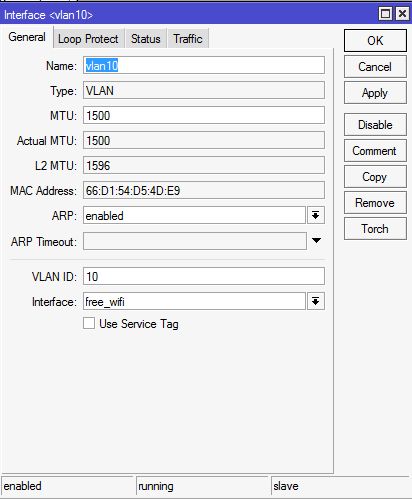Screen dimensions: 412x499
Task: Open the Interface selection dropdown
Action: pyautogui.click(x=316, y=301)
